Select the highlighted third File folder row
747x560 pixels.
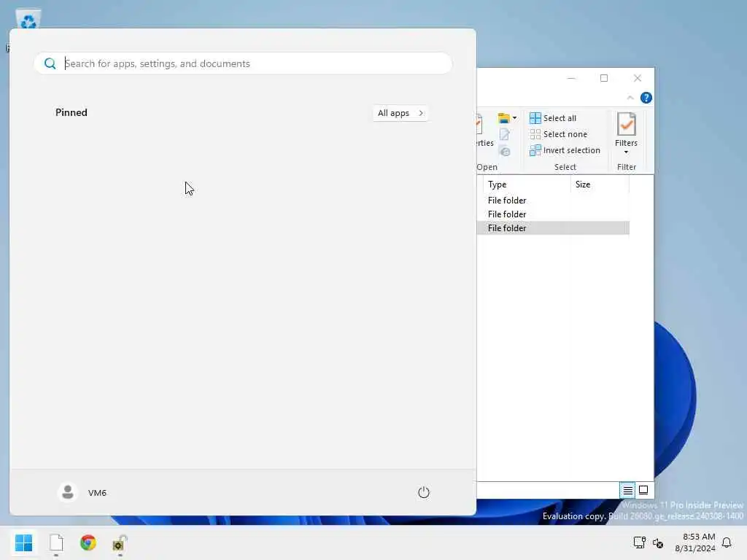click(x=553, y=228)
